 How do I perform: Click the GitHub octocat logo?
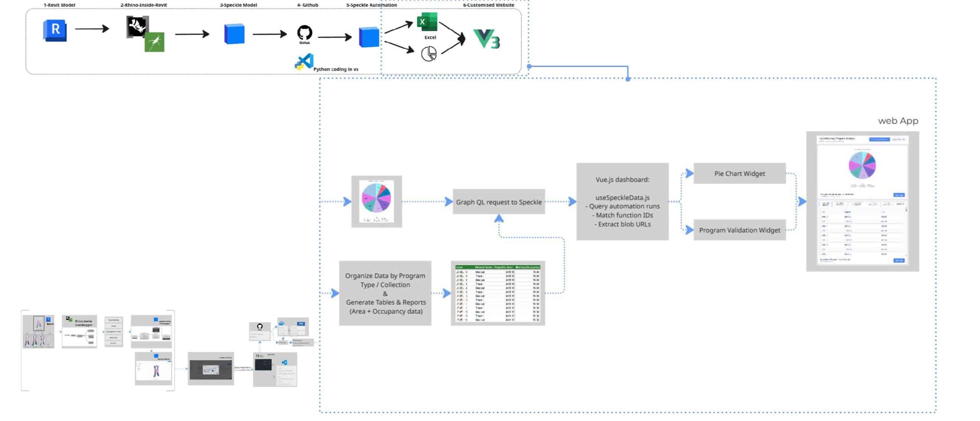305,33
